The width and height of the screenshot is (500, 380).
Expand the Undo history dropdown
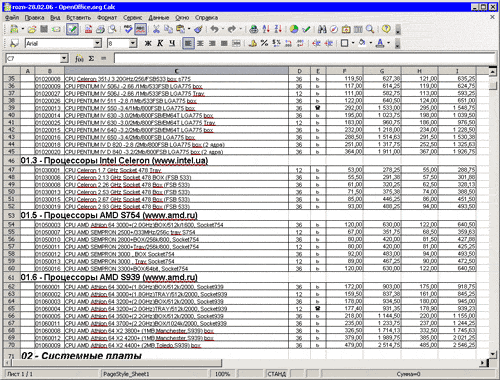click(x=223, y=29)
